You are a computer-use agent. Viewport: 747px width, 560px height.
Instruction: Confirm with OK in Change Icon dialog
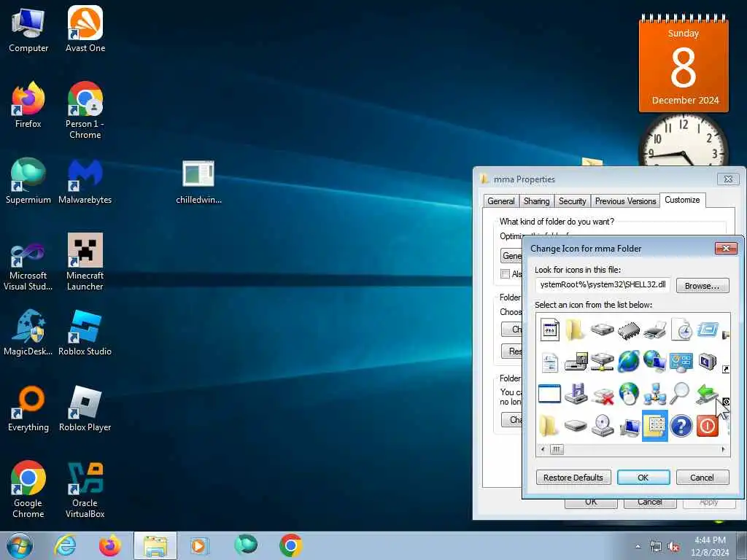click(x=643, y=477)
